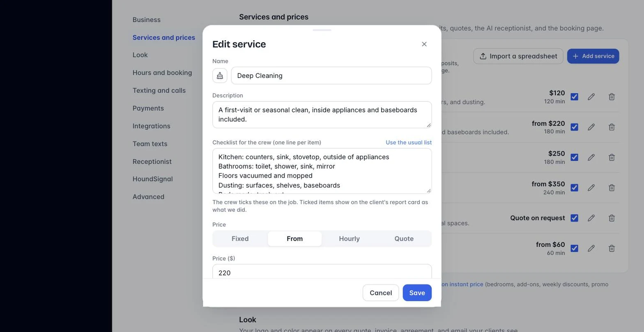Click the pencil icon on the $250 row
The height and width of the screenshot is (332, 644).
[591, 158]
